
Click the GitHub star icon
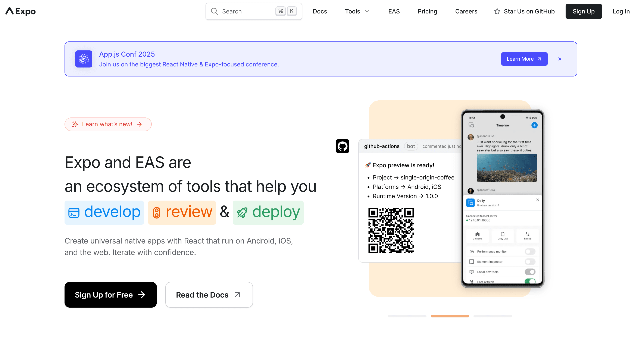497,11
